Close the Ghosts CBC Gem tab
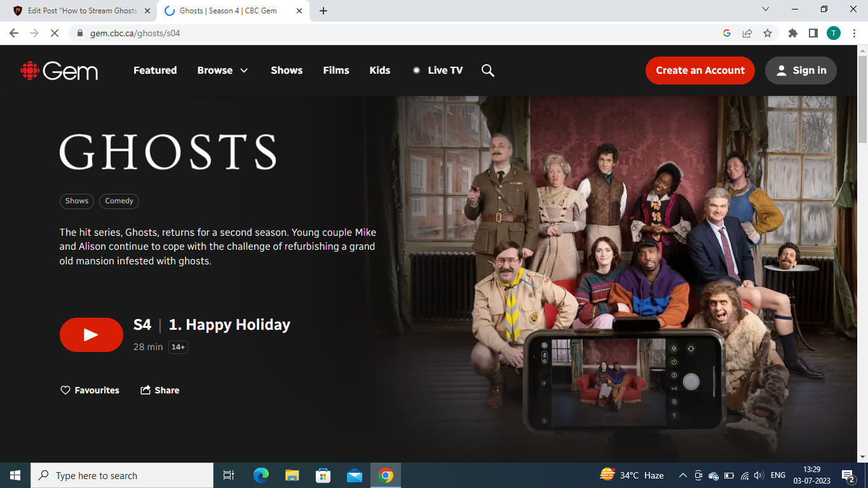 click(x=299, y=11)
